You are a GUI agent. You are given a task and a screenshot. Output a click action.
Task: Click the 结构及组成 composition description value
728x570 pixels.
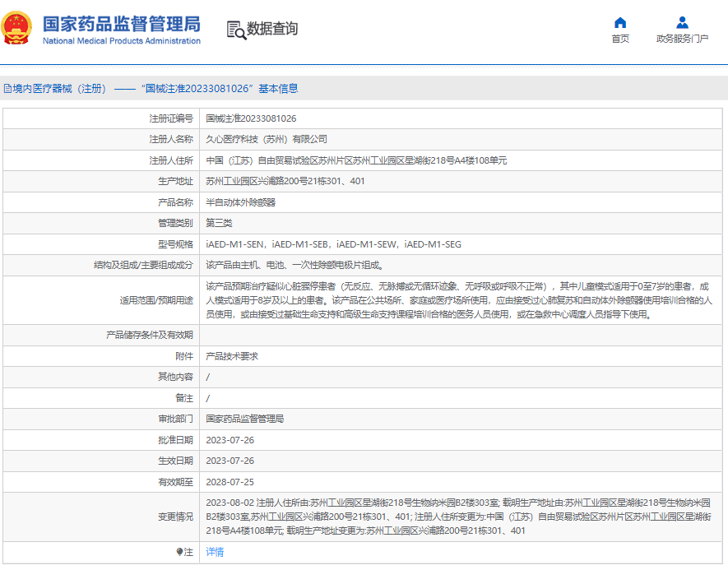coord(294,265)
